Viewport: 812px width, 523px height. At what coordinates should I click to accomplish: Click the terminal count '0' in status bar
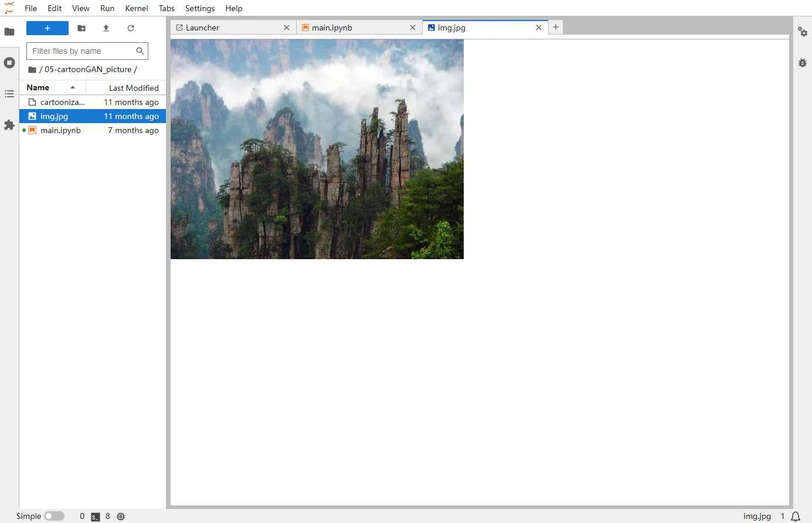(82, 516)
